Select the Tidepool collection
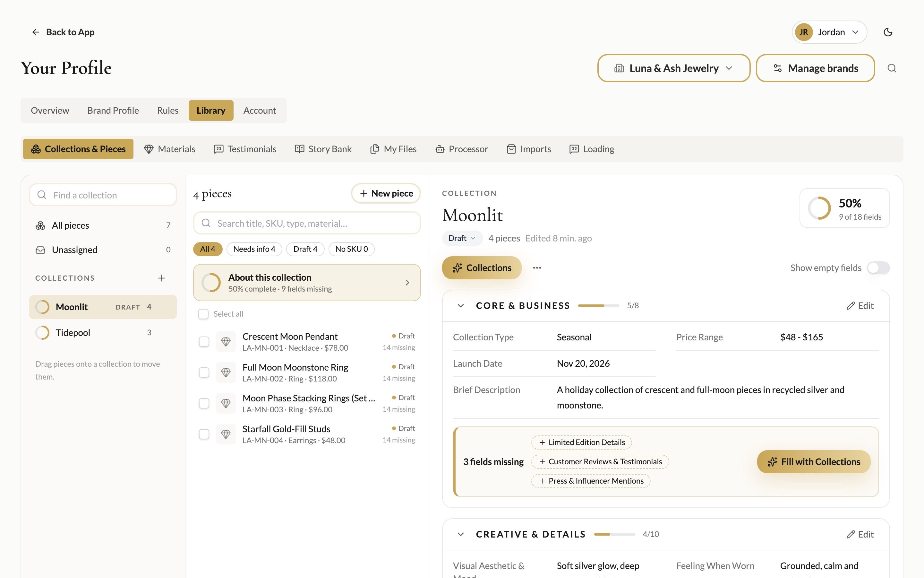The image size is (924, 578). point(103,333)
